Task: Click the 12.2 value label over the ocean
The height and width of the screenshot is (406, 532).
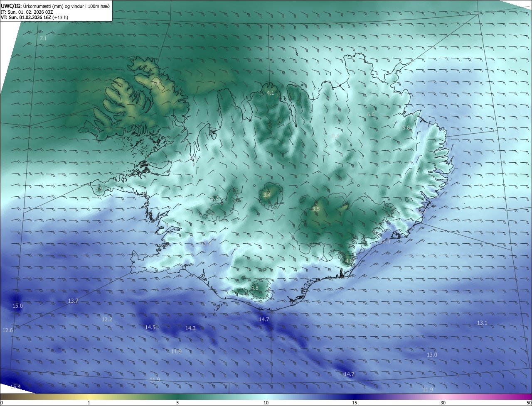Action: pyautogui.click(x=107, y=320)
